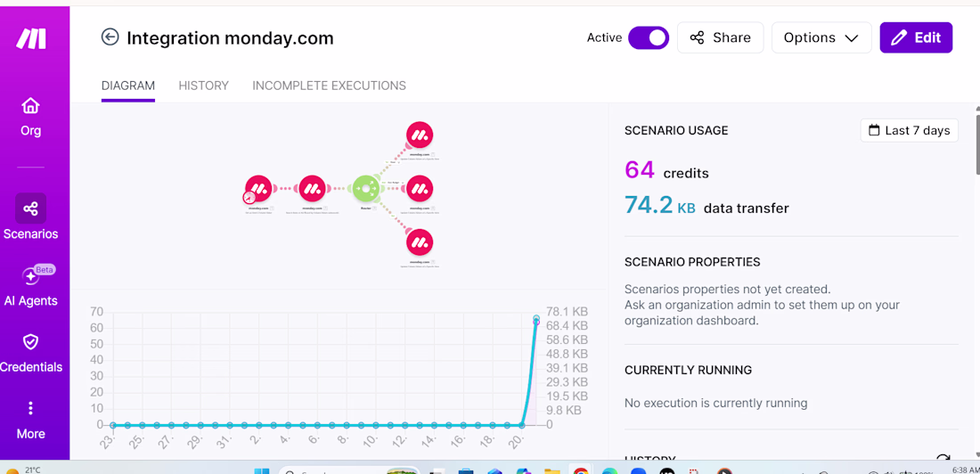
Task: Select the monday.com trigger module with clock
Action: click(258, 188)
